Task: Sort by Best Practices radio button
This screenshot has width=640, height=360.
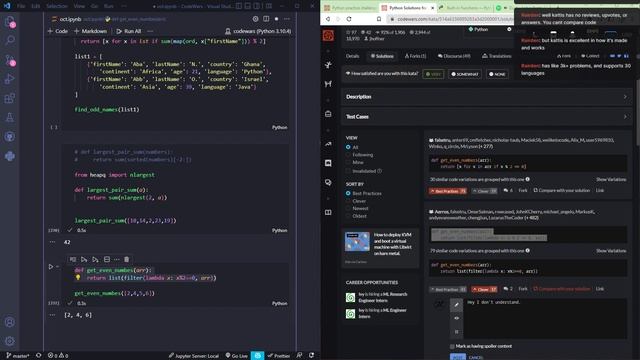Action: [x=348, y=193]
